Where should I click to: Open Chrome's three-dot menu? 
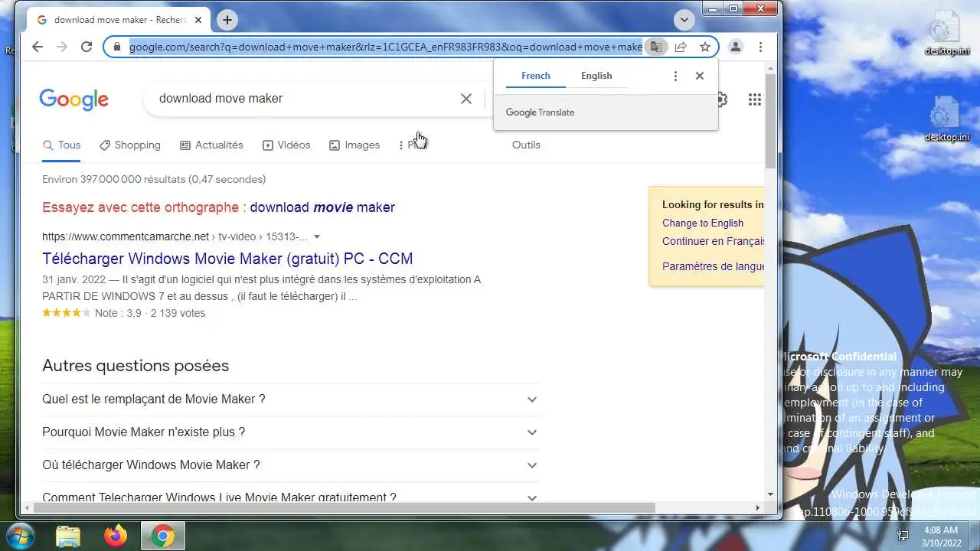[x=760, y=47]
